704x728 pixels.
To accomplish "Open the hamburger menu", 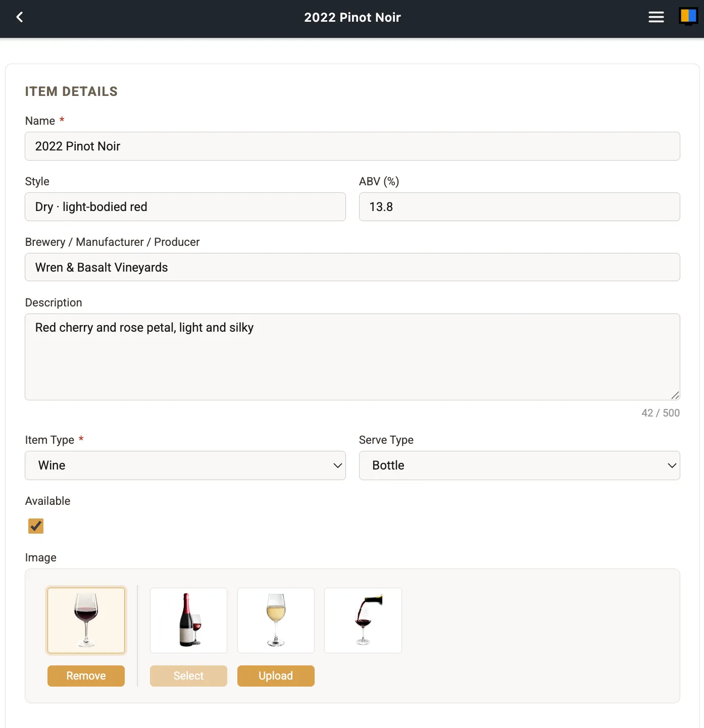I will [x=656, y=17].
